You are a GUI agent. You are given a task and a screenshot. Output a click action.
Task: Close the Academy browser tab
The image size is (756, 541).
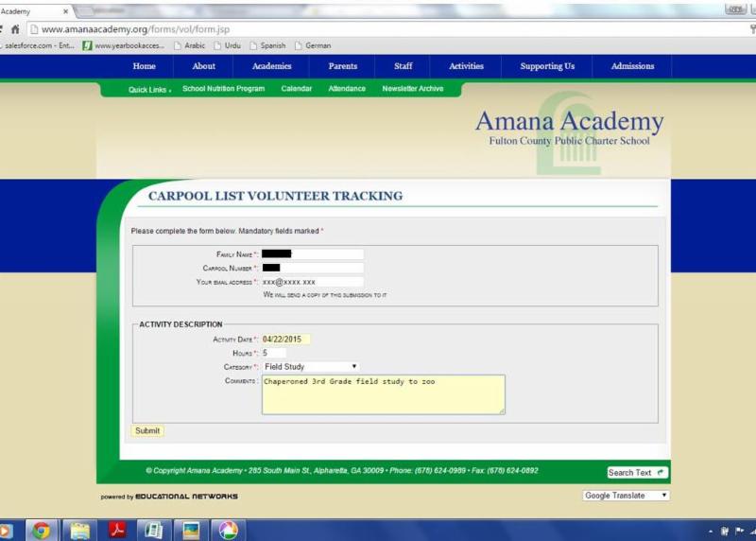64,11
